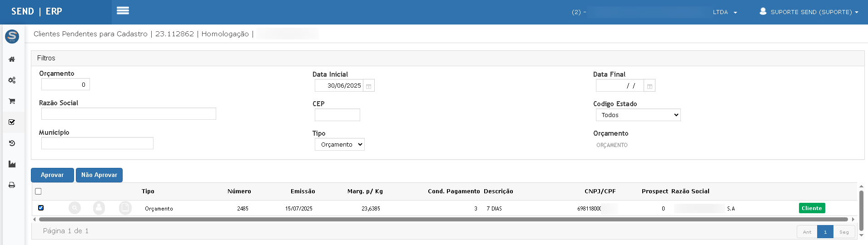
Task: Open the company LTDA dropdown in header
Action: pos(725,12)
